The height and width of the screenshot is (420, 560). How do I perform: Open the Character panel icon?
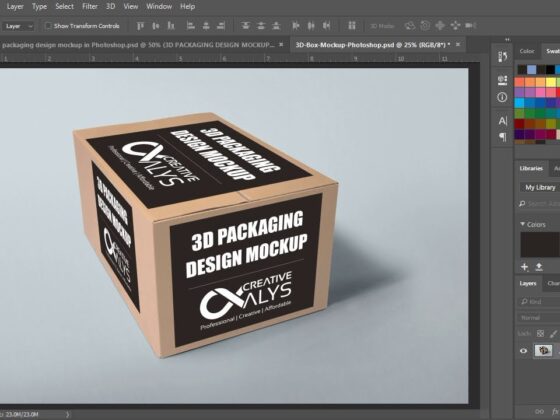pos(503,121)
